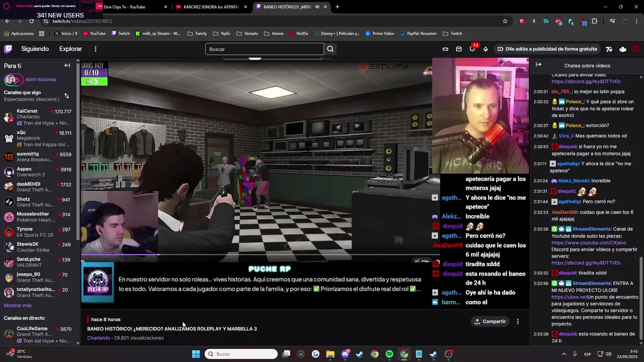Close the BANEO HISTÓRICO tab
The image size is (644, 362).
[x=325, y=7]
